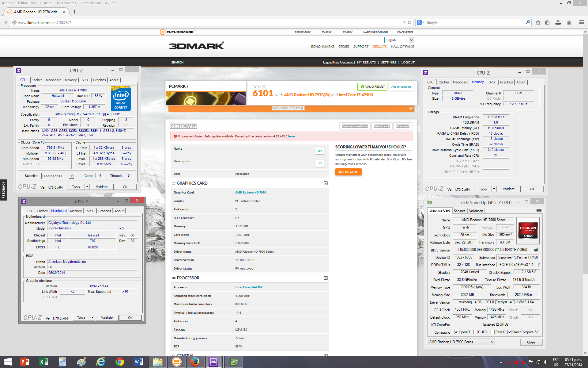
Task: Collapse the PROCESSOR section
Action: (326, 278)
